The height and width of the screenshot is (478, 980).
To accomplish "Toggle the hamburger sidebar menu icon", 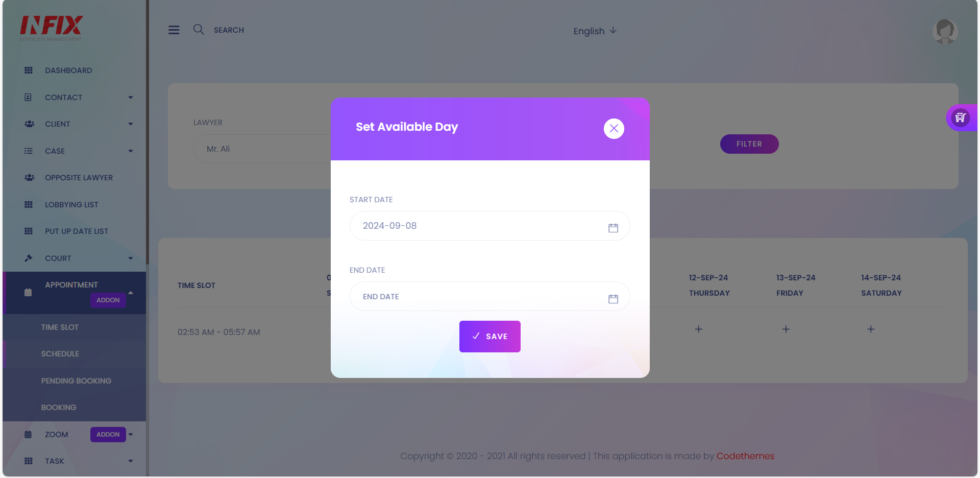I will coord(174,30).
